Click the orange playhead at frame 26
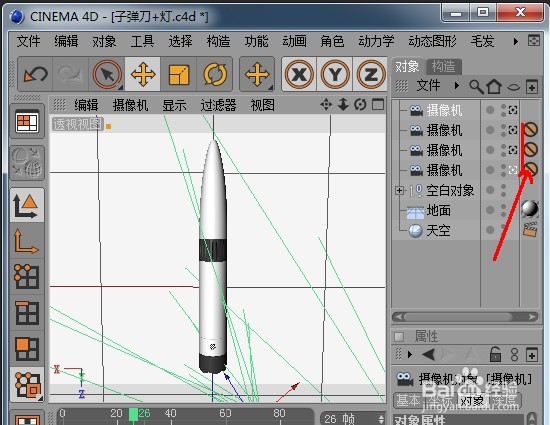 coord(133,414)
